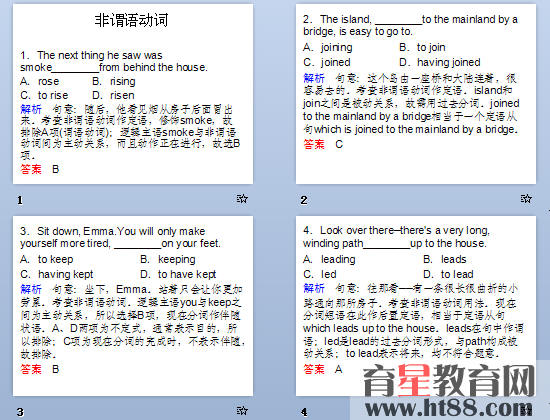Click the 非谓语动词 title text
Image resolution: width=550 pixels, height=420 pixels.
point(132,20)
